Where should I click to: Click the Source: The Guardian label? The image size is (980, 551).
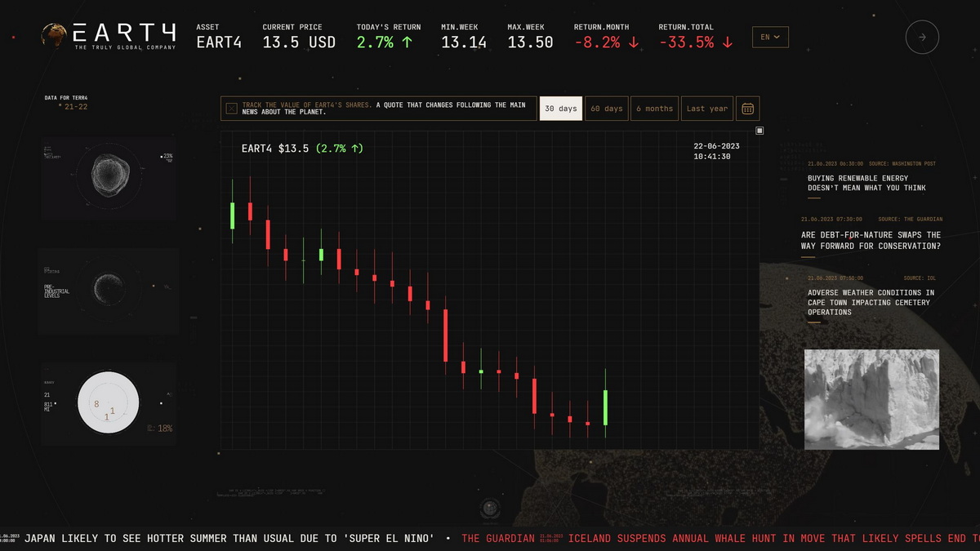click(910, 220)
